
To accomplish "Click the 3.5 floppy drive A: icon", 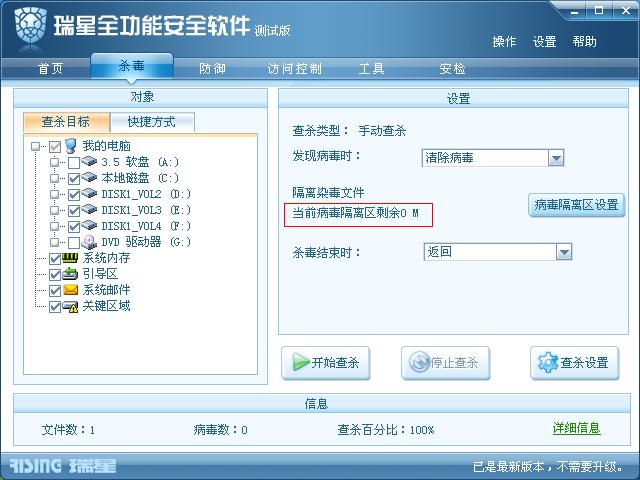I will (x=89, y=161).
